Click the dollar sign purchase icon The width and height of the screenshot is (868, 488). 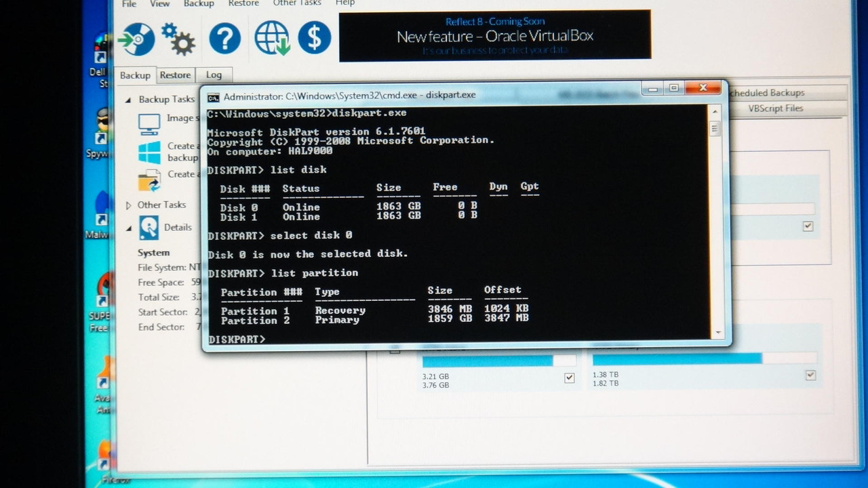pos(315,37)
